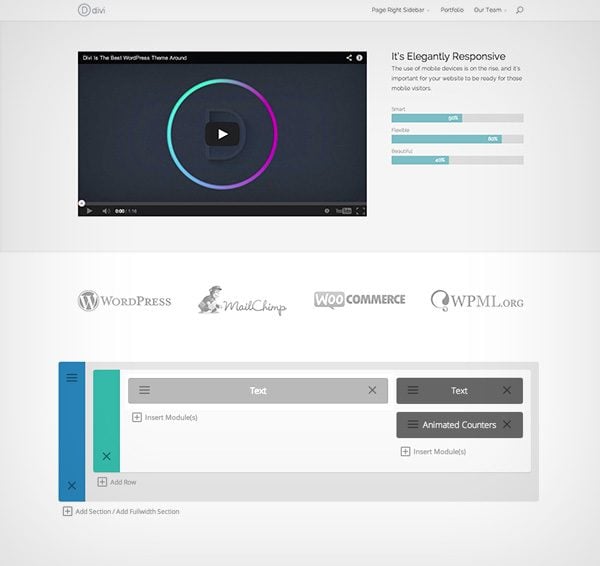The width and height of the screenshot is (600, 566).
Task: Expand the Our Team dropdown menu
Action: pos(490,10)
